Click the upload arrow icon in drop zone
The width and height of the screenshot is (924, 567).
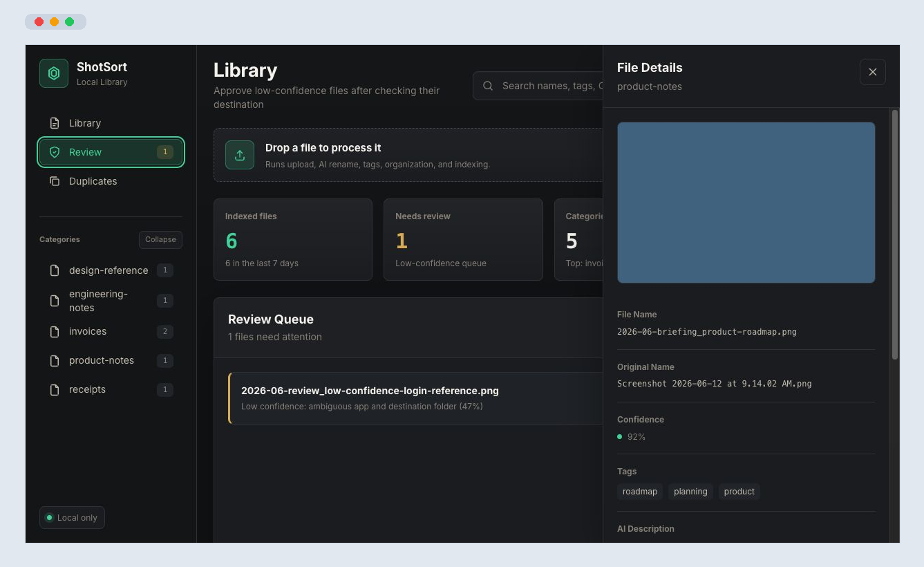[240, 155]
